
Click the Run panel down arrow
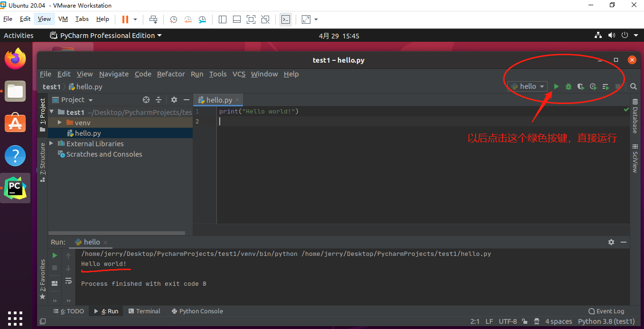click(x=68, y=268)
